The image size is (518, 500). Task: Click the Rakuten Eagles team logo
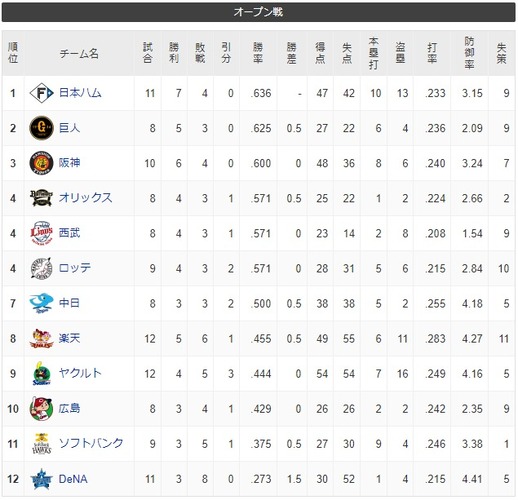(x=41, y=338)
